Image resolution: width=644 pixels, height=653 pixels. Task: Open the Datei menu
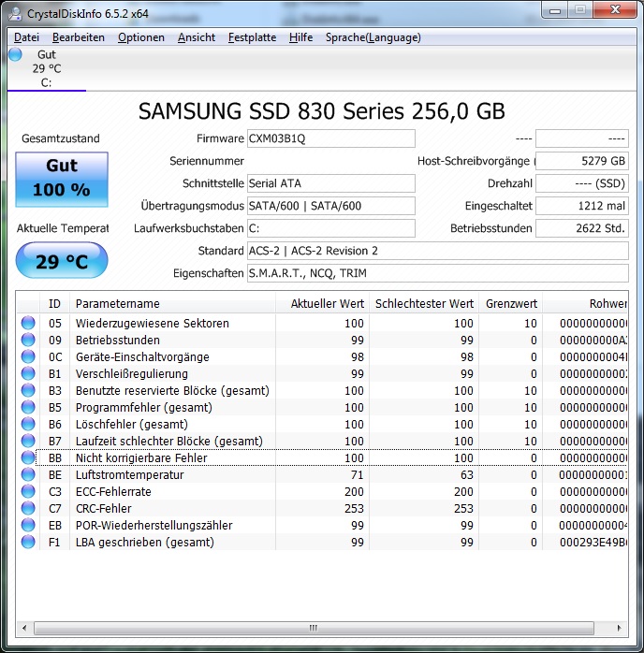pyautogui.click(x=26, y=37)
